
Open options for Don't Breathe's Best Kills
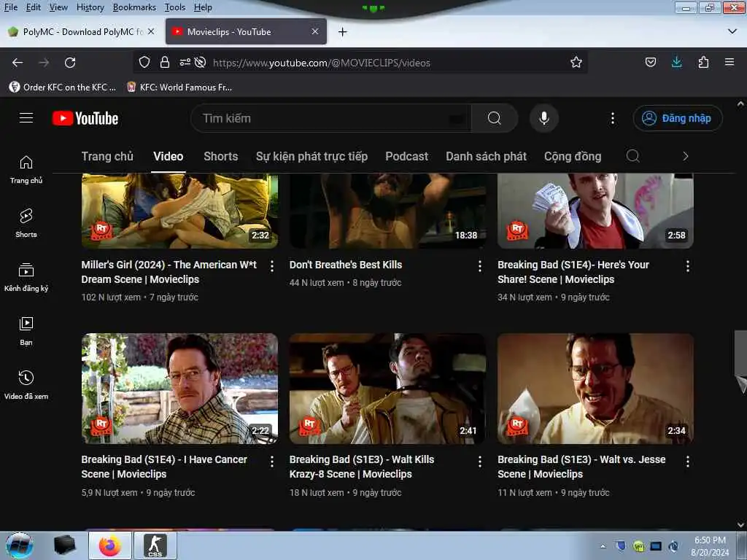(480, 266)
